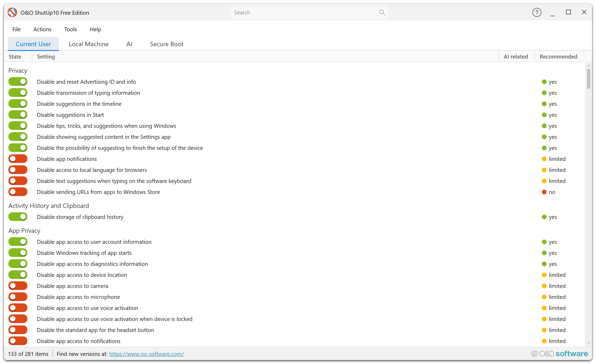Open the help question mark icon
596x364 pixels.
coord(537,12)
